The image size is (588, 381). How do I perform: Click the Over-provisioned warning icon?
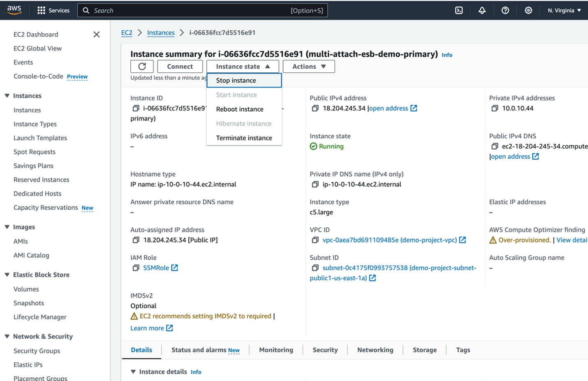[x=493, y=240]
